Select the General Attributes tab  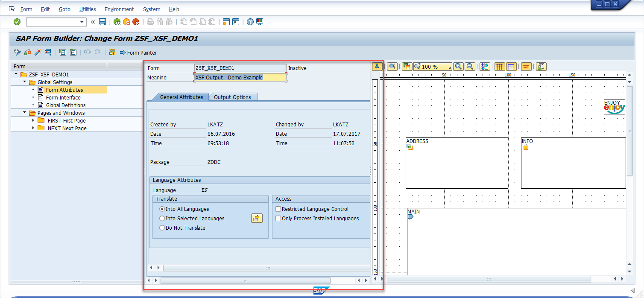[181, 97]
